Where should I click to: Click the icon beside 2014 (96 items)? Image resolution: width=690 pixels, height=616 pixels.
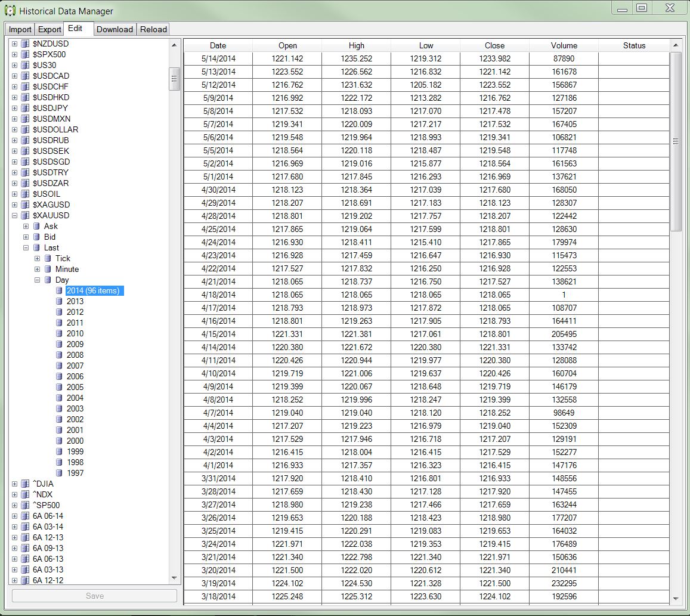pyautogui.click(x=59, y=291)
